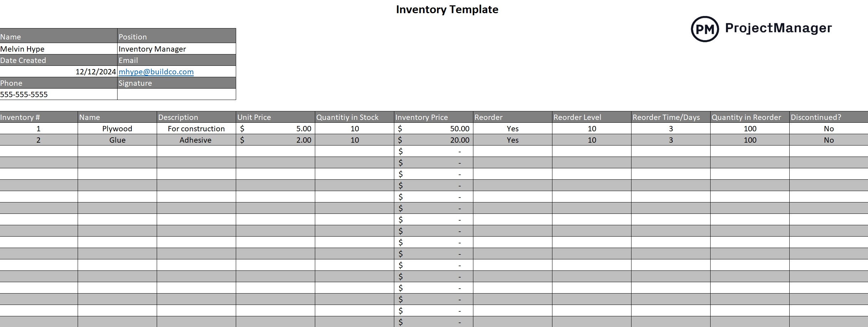The width and height of the screenshot is (868, 327).
Task: Click the Unit Price column header
Action: click(x=275, y=117)
